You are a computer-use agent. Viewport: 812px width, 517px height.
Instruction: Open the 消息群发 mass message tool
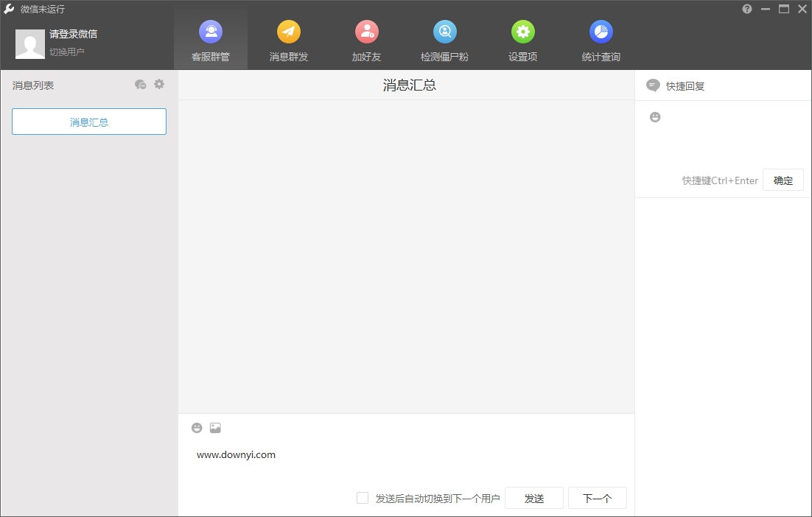[x=288, y=38]
